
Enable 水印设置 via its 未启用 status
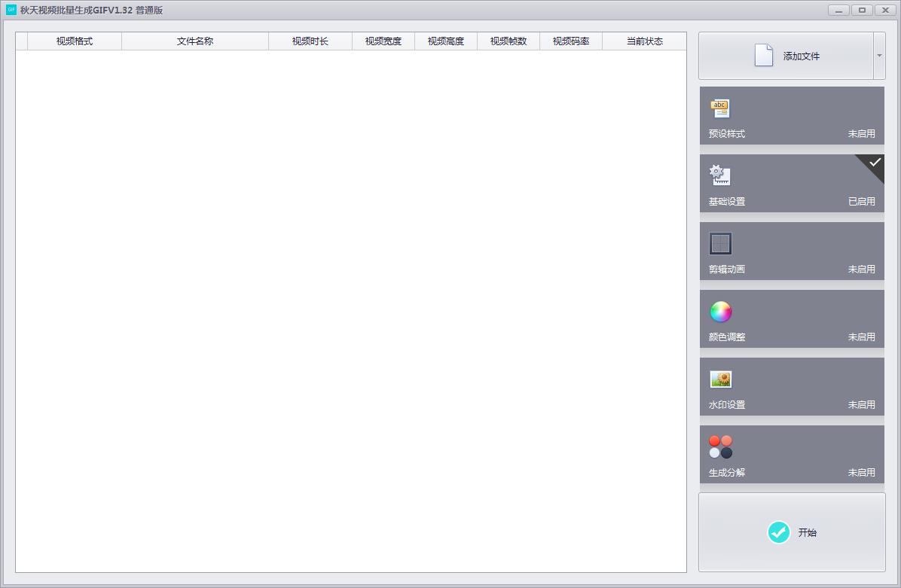[x=861, y=405]
